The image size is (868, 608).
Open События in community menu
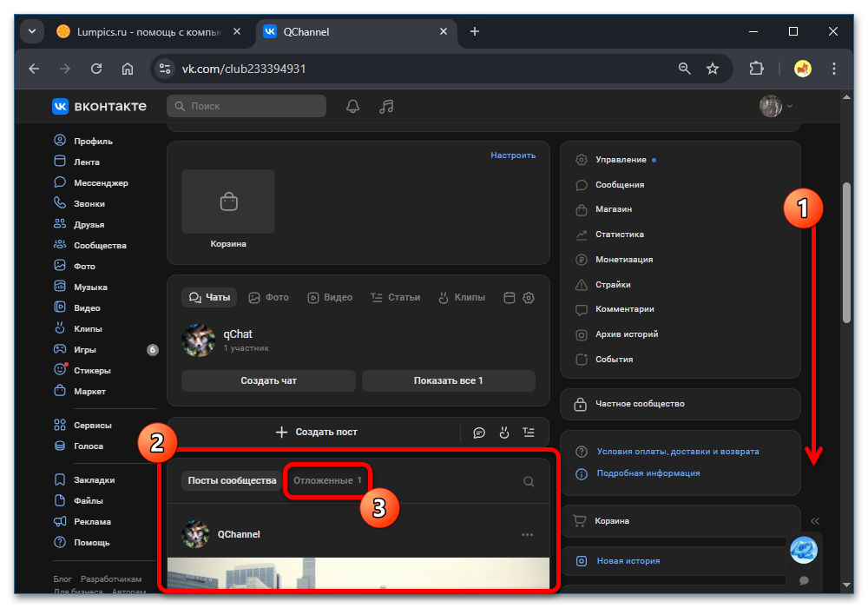click(614, 360)
